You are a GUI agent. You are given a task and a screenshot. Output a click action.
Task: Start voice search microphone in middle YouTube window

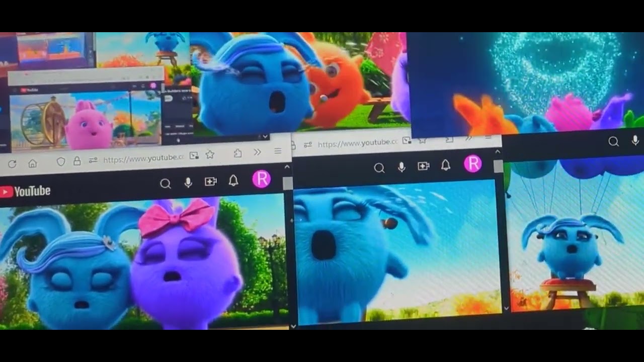pyautogui.click(x=401, y=167)
